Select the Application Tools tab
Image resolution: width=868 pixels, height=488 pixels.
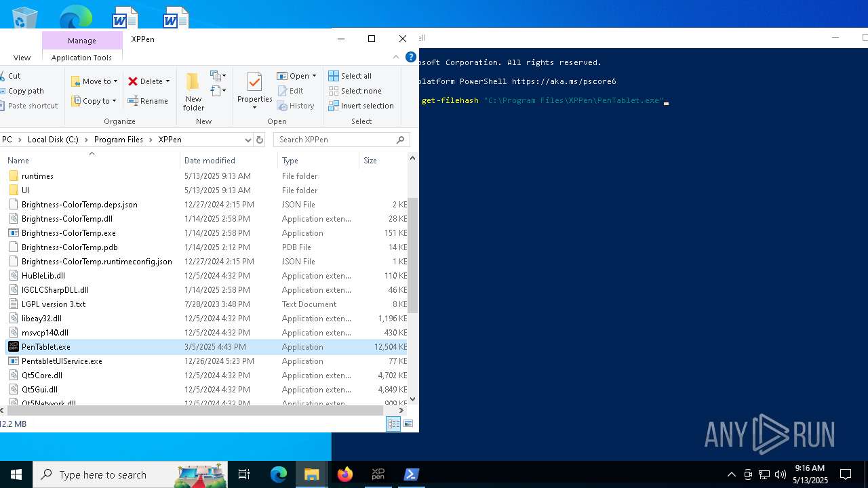(81, 58)
